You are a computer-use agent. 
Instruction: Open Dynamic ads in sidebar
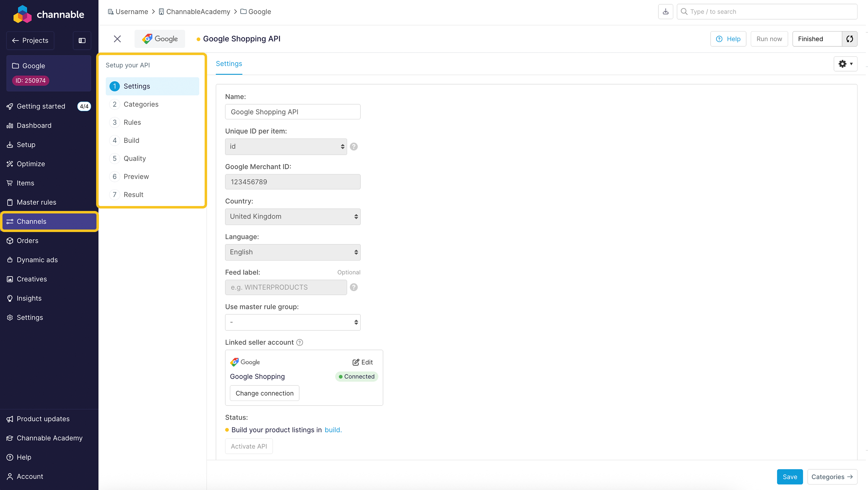[37, 260]
